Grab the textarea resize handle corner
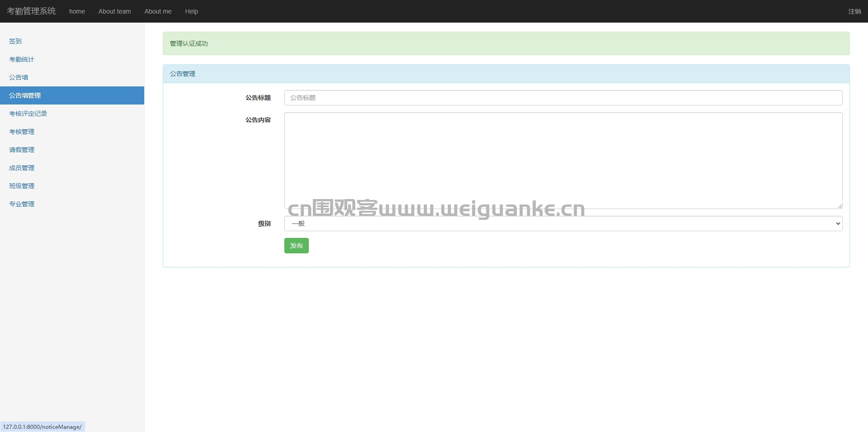 pyautogui.click(x=840, y=206)
